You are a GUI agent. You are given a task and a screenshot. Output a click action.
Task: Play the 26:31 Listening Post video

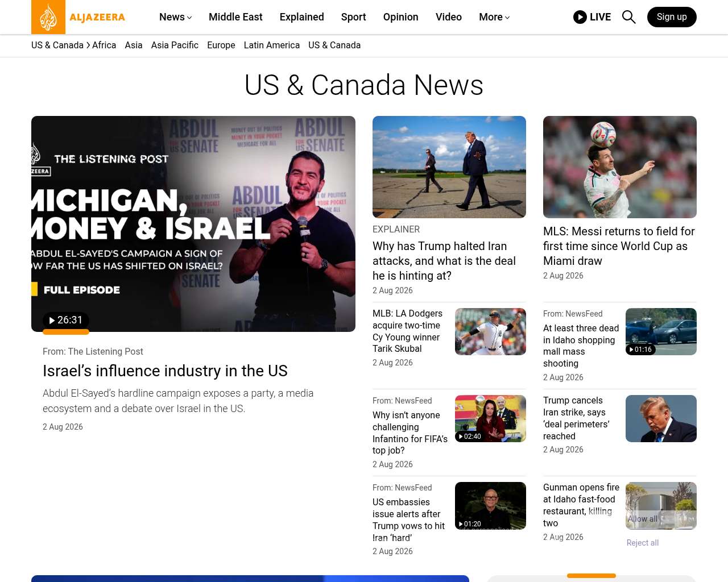tap(66, 320)
